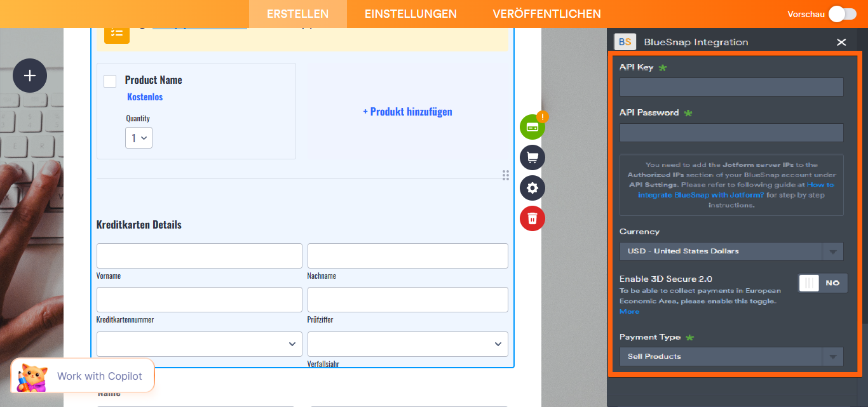The height and width of the screenshot is (407, 868).
Task: Switch to the EINSTELLUNGEN tab
Action: click(410, 13)
